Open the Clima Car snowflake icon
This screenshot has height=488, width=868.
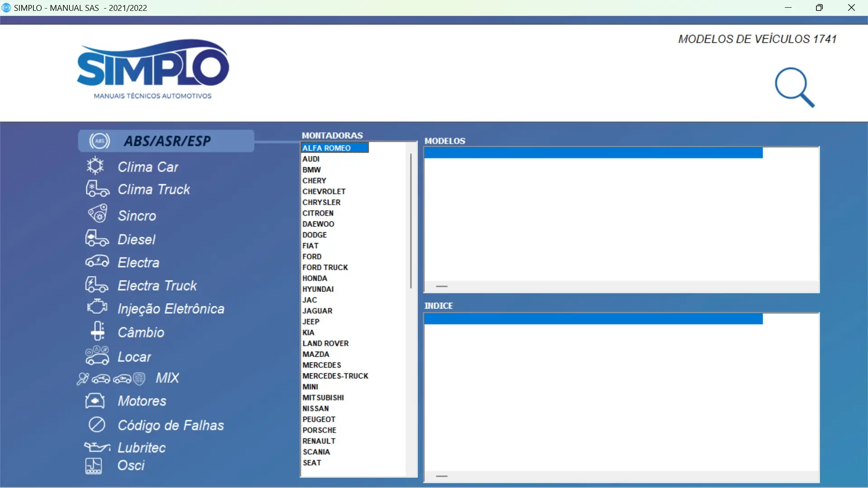click(x=95, y=166)
